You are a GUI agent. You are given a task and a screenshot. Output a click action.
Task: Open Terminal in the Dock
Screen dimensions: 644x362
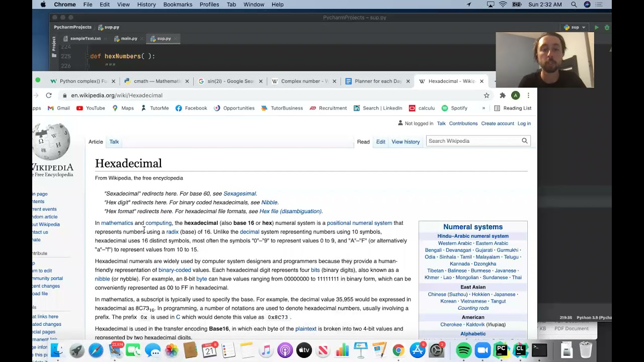coord(539,350)
